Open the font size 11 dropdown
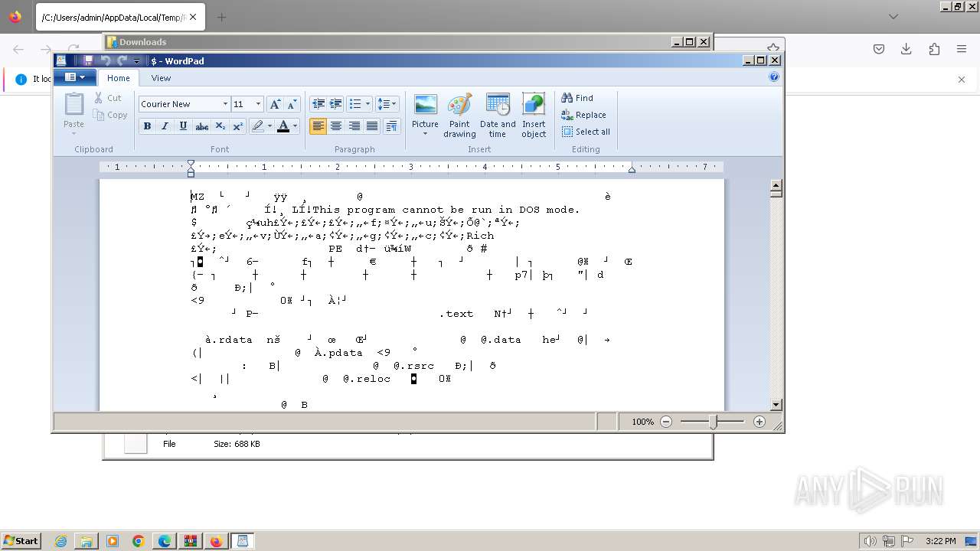The width and height of the screenshot is (980, 551). (258, 104)
